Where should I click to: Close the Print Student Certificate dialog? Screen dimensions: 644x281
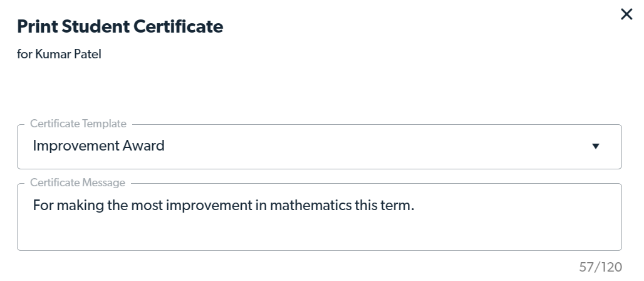click(x=626, y=14)
